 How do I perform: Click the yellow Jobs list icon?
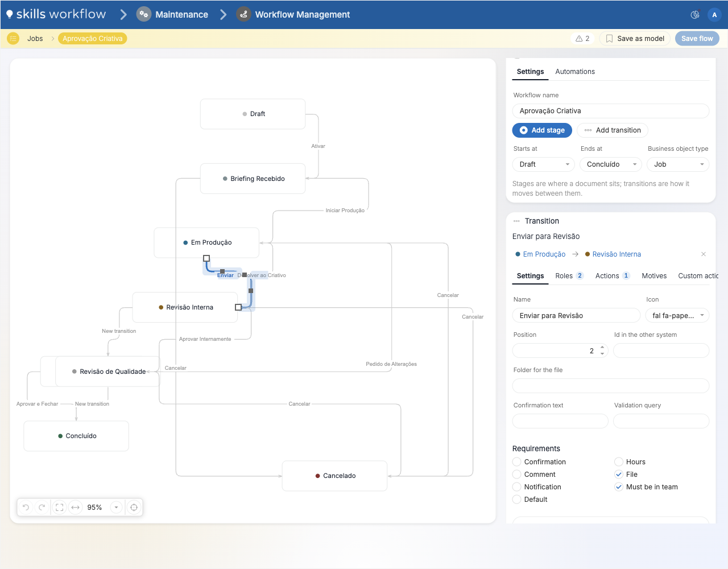pos(13,39)
